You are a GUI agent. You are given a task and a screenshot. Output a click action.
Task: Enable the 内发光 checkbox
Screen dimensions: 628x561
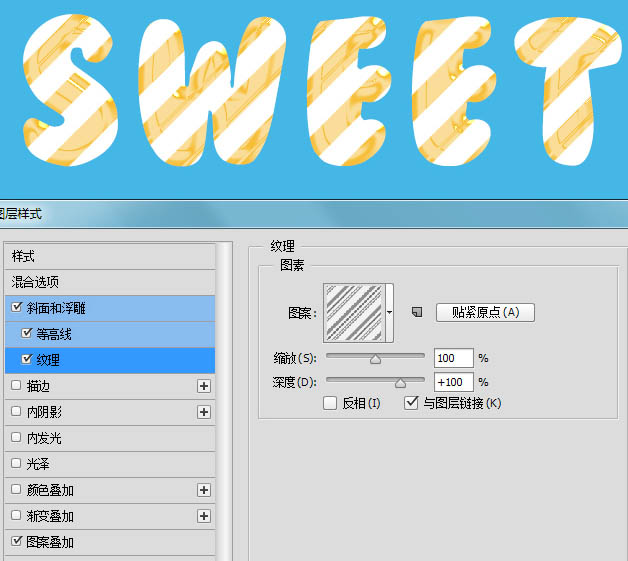click(16, 437)
